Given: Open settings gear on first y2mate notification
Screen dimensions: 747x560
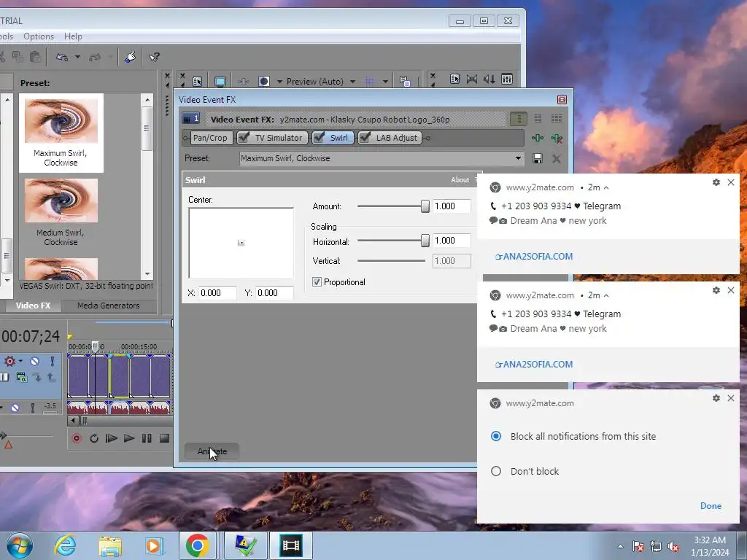Looking at the screenshot, I should [716, 182].
